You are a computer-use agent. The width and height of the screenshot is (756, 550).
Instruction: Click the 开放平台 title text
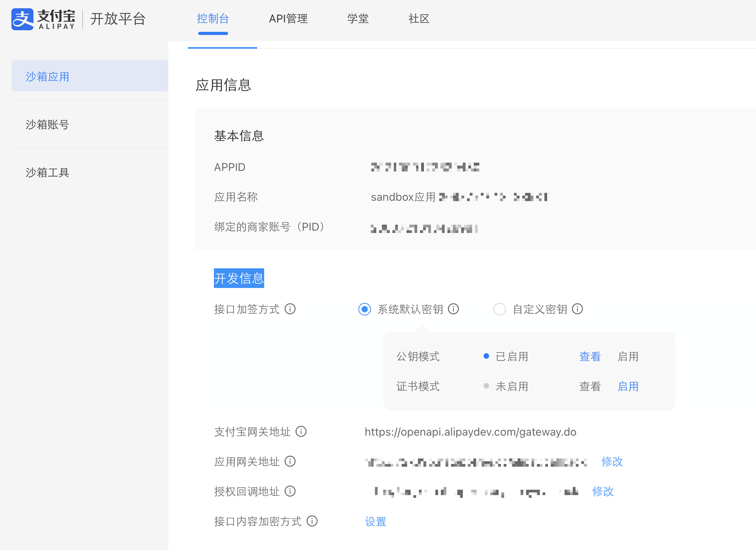point(118,18)
